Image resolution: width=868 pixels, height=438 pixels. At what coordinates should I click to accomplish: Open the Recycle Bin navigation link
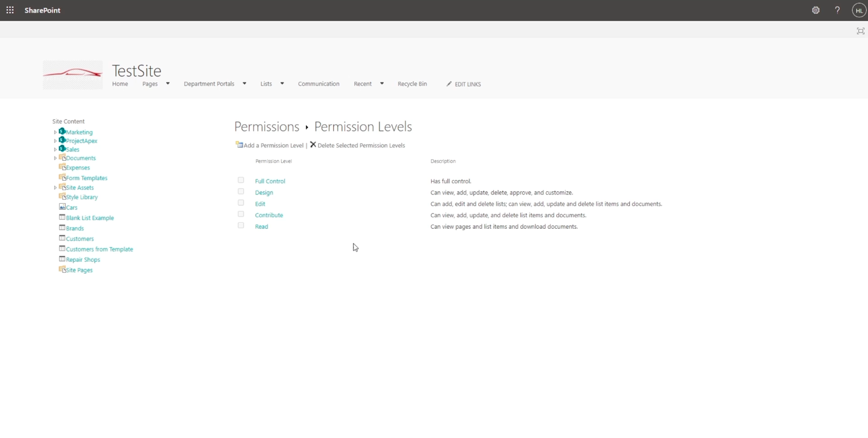412,84
